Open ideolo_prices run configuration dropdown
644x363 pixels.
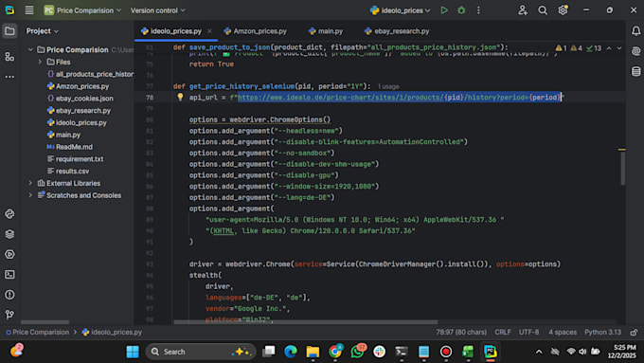coord(400,10)
